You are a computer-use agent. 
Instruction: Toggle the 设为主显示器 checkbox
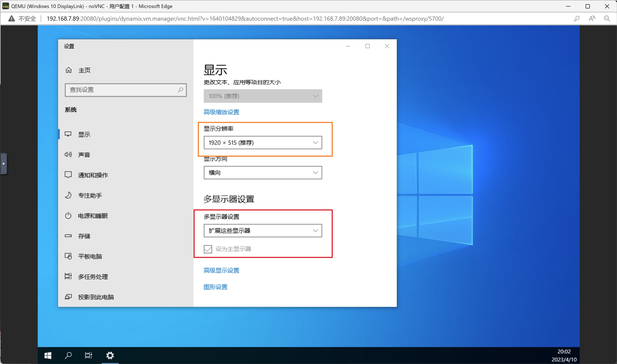coord(208,249)
